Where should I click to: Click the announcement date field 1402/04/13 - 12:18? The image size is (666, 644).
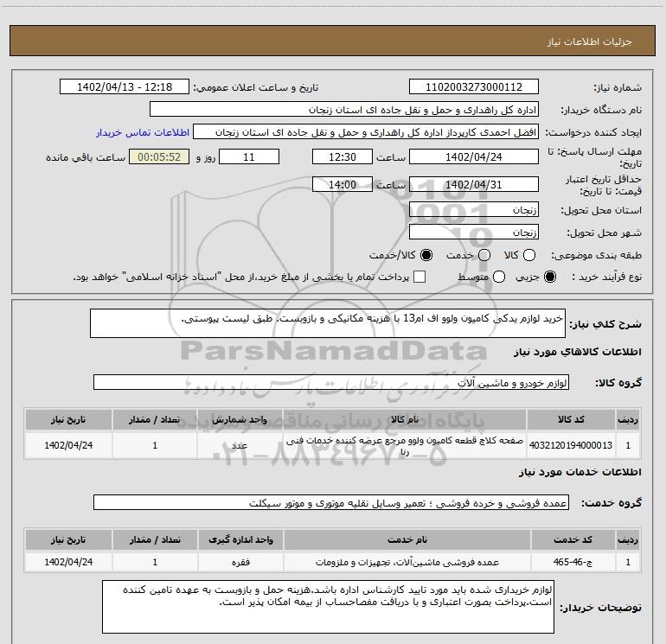[125, 86]
